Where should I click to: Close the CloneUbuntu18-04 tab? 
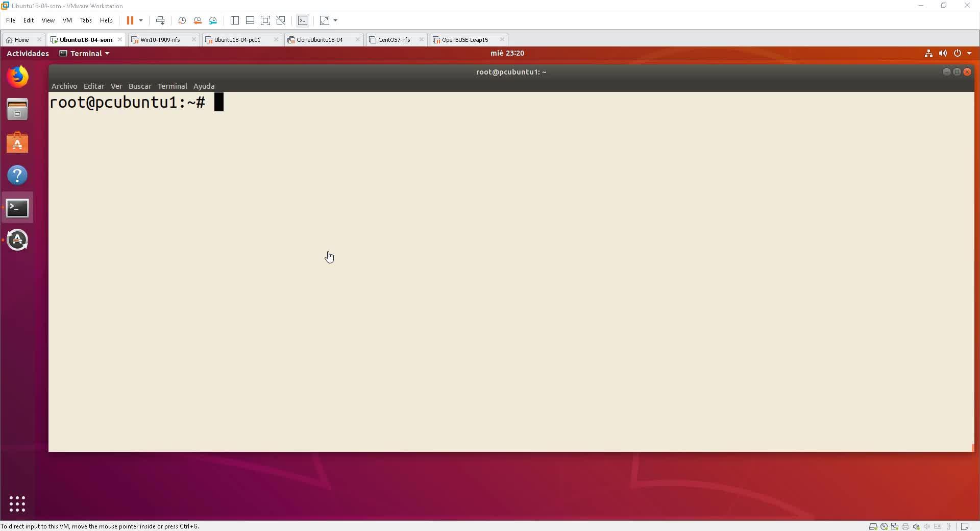pos(357,39)
